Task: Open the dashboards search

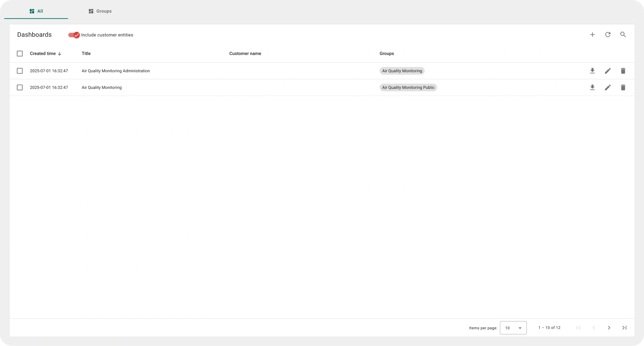Action: [623, 35]
